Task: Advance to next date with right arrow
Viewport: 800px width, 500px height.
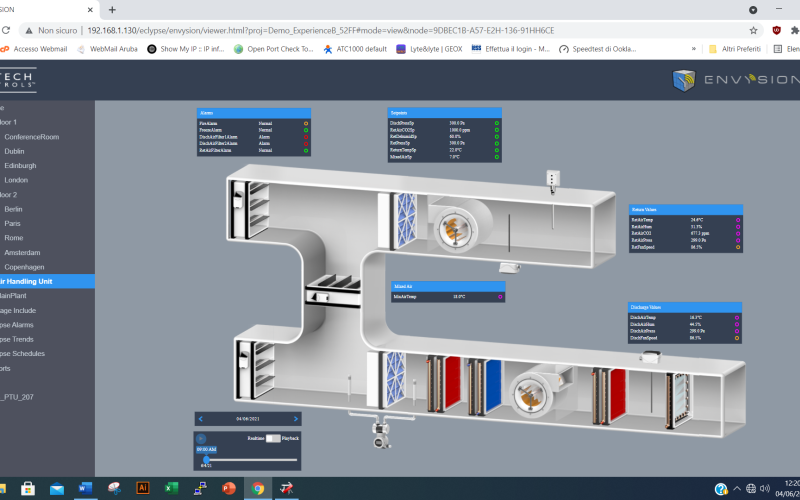Action: (x=296, y=418)
